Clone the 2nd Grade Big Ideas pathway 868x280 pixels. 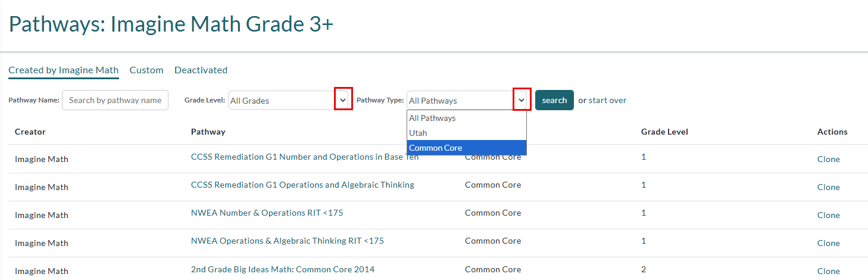click(x=828, y=271)
